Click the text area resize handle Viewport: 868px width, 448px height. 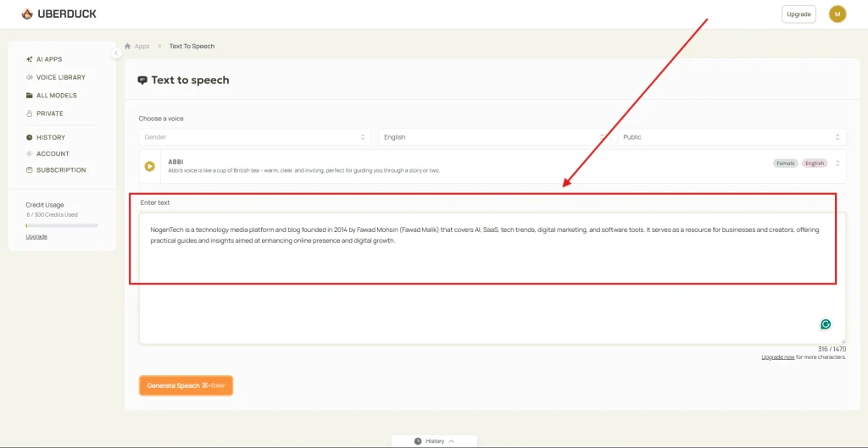click(843, 341)
